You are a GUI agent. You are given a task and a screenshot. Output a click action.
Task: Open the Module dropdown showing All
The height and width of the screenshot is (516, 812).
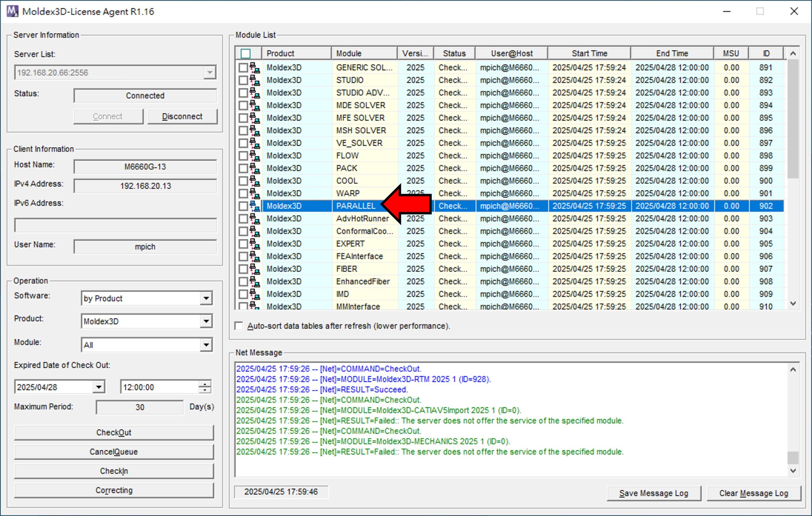pyautogui.click(x=206, y=345)
